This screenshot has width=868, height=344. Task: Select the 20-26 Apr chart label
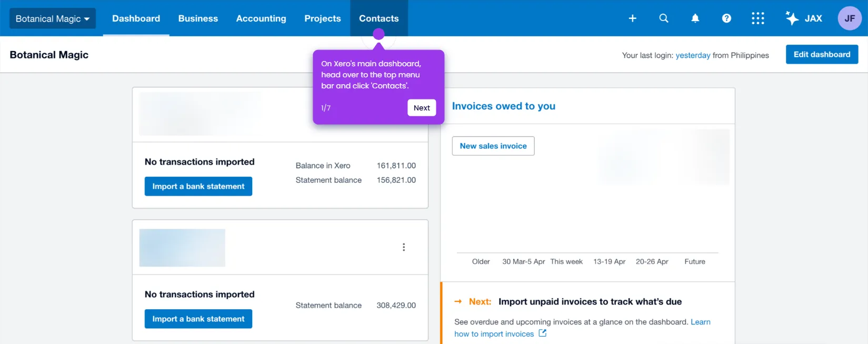click(x=652, y=261)
